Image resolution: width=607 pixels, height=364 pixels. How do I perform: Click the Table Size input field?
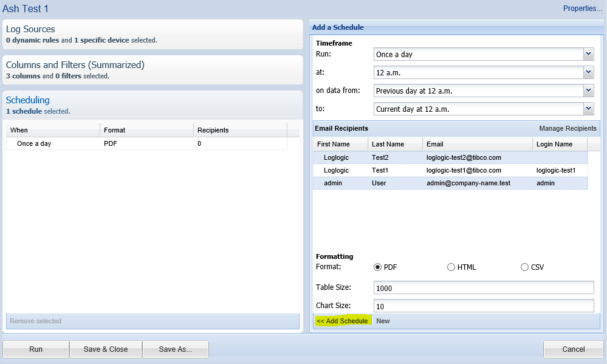(483, 287)
